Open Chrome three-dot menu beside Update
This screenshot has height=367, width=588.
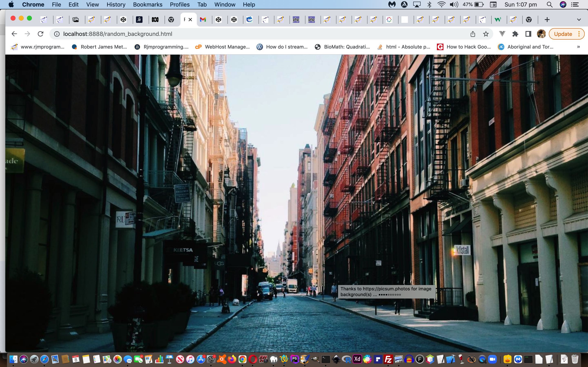tap(579, 34)
